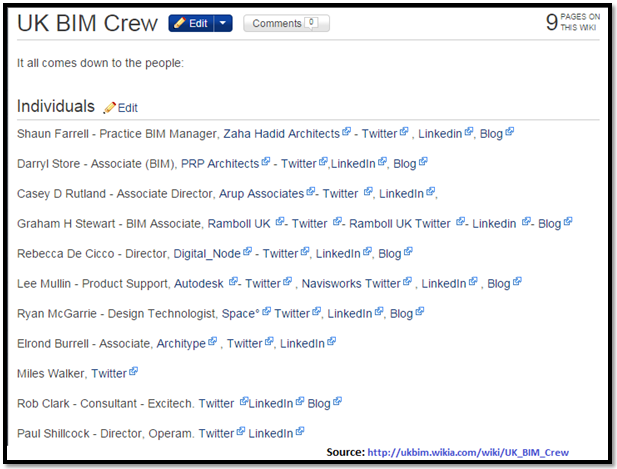Open Rebecca De Cicco's Twitter link

(x=280, y=254)
